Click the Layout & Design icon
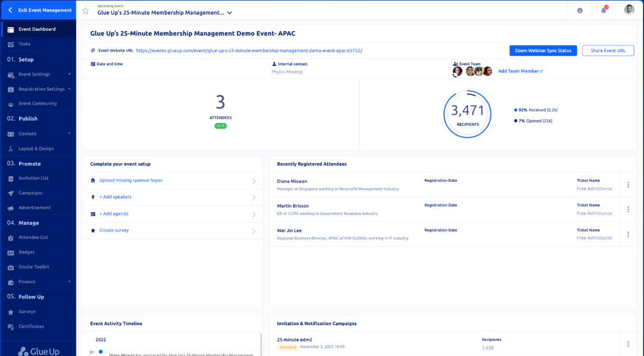The height and width of the screenshot is (356, 644). pyautogui.click(x=10, y=149)
